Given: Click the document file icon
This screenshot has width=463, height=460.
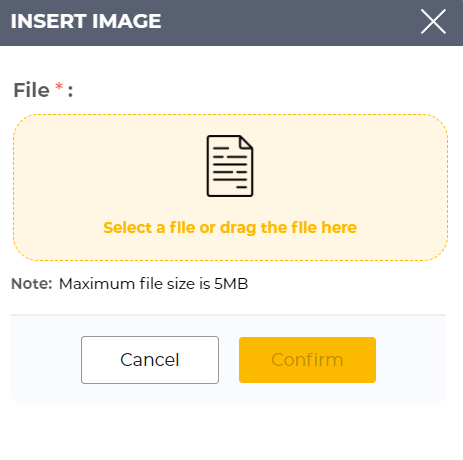Looking at the screenshot, I should [x=230, y=166].
